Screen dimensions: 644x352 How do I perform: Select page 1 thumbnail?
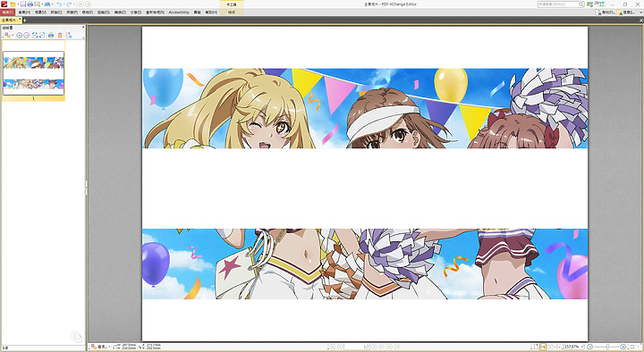pyautogui.click(x=33, y=72)
